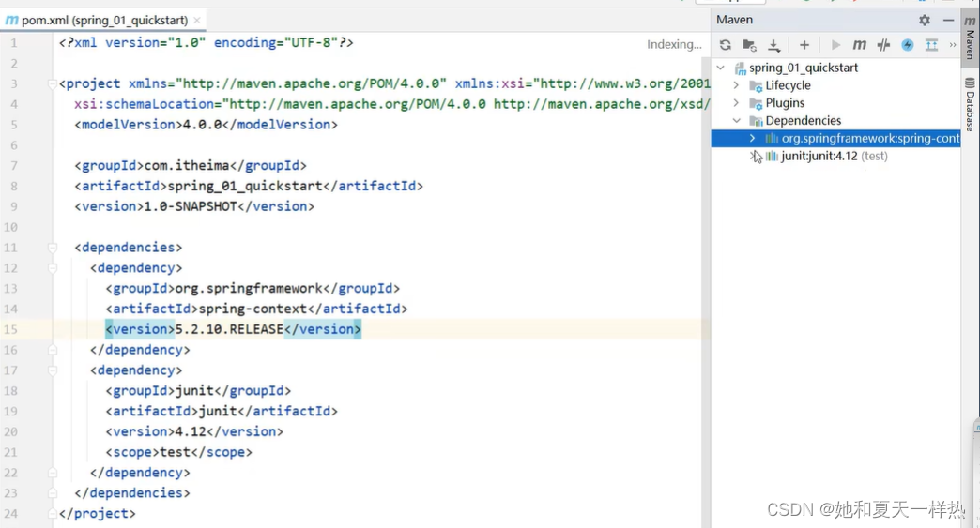Toggle offline mode lightning icon
This screenshot has height=528, width=980.
(x=908, y=45)
